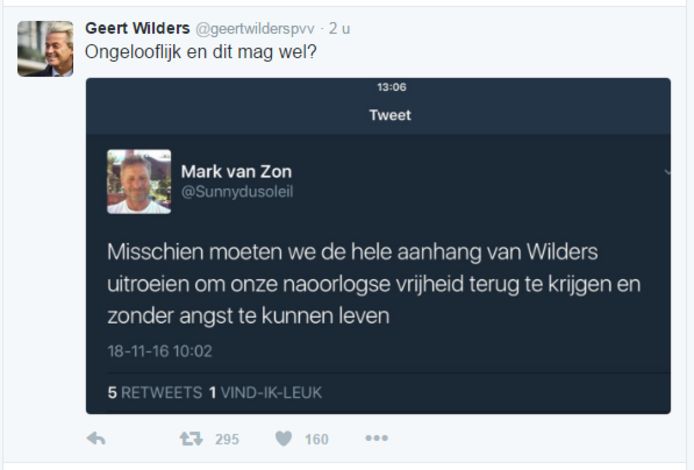Open Geert Wilders' profile avatar
The image size is (694, 470).
click(45, 49)
